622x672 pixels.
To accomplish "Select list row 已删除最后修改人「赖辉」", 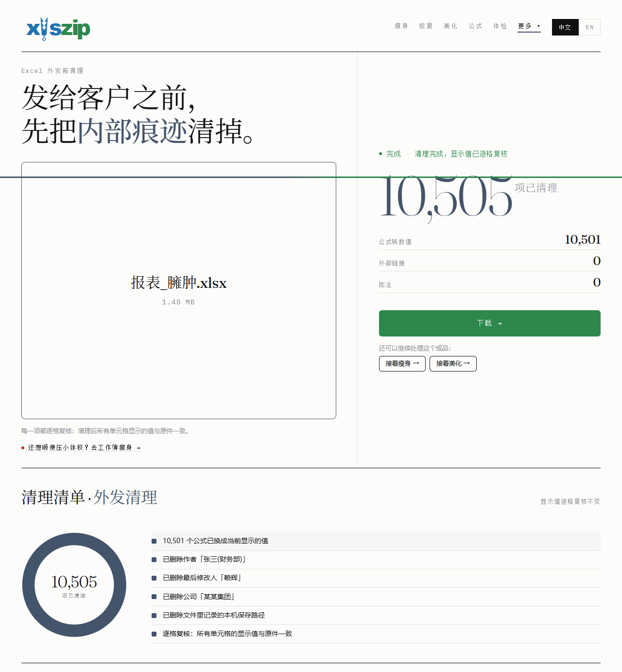I will 376,578.
